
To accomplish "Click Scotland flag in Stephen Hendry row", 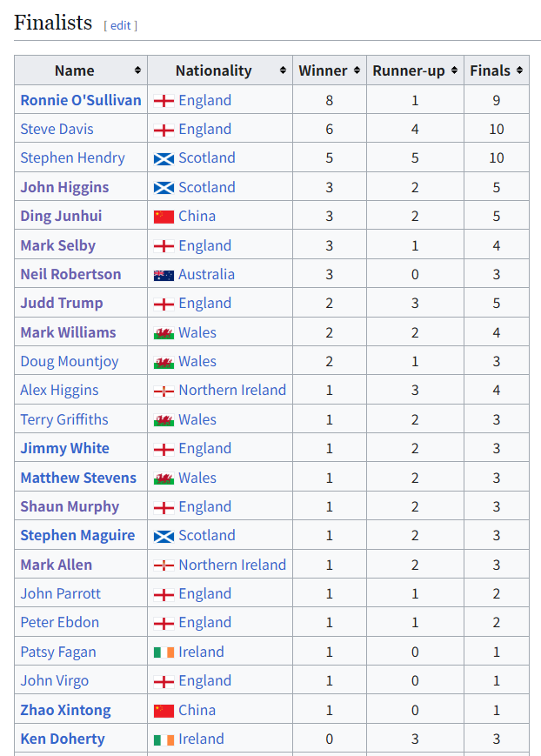I will pos(164,158).
